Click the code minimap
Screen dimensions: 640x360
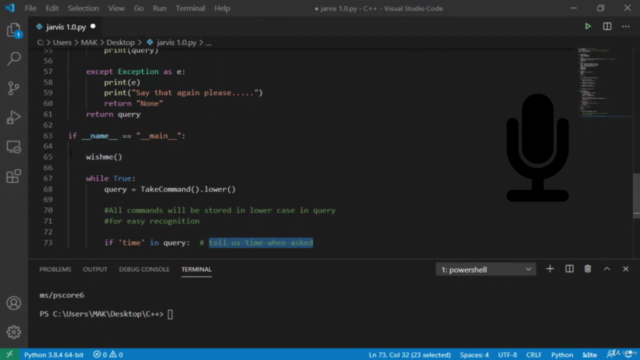[604, 82]
